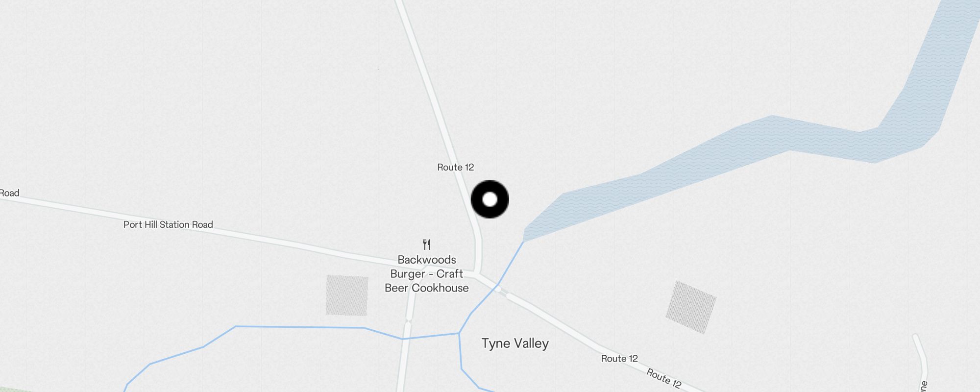Open Backwoods Burger - Craft Beer Cookhouse label

pos(427,274)
